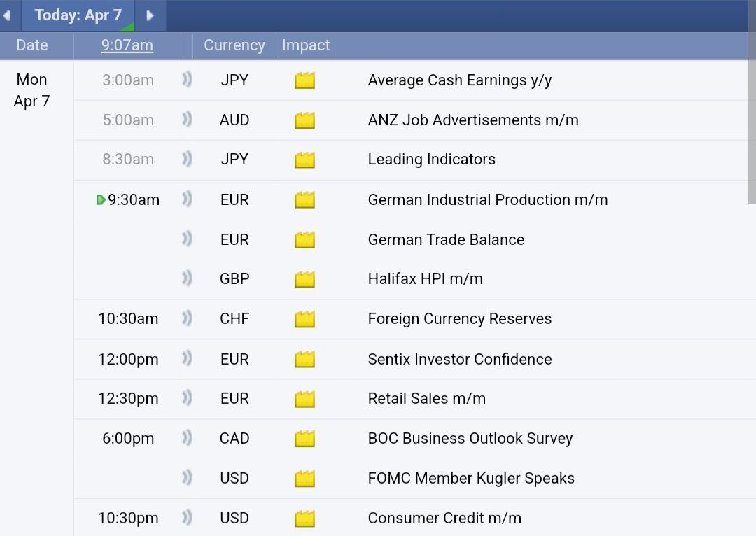Click impact folder icon for Average Cash Earnings
Viewport: 756px width, 536px height.
[x=304, y=80]
